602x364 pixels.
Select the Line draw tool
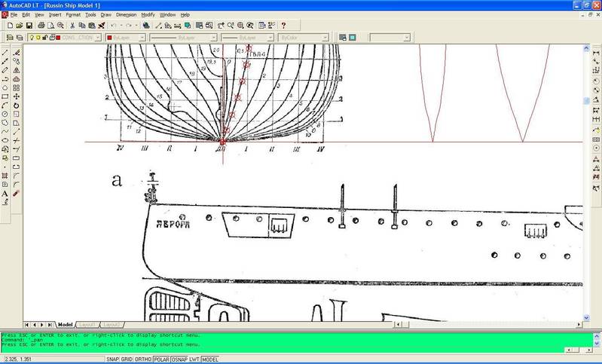click(x=5, y=51)
